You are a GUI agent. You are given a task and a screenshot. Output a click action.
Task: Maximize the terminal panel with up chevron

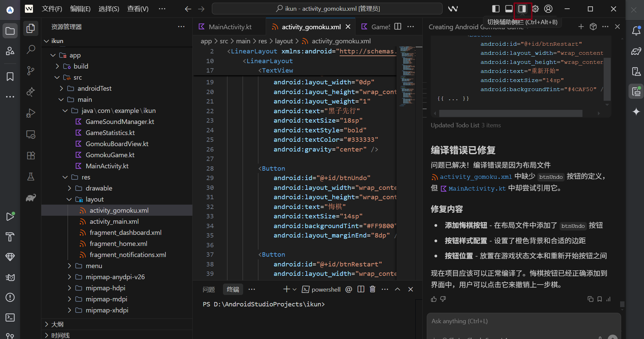click(x=397, y=289)
